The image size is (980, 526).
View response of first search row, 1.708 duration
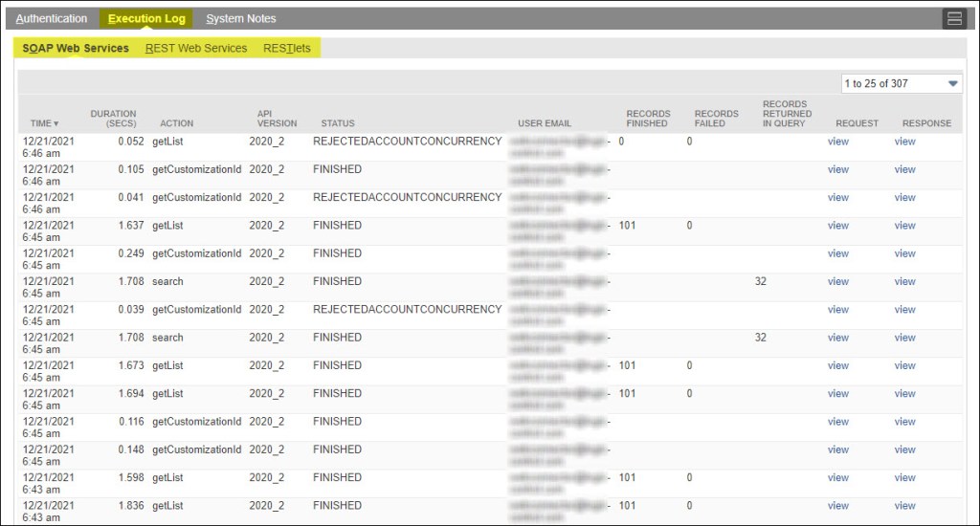904,281
